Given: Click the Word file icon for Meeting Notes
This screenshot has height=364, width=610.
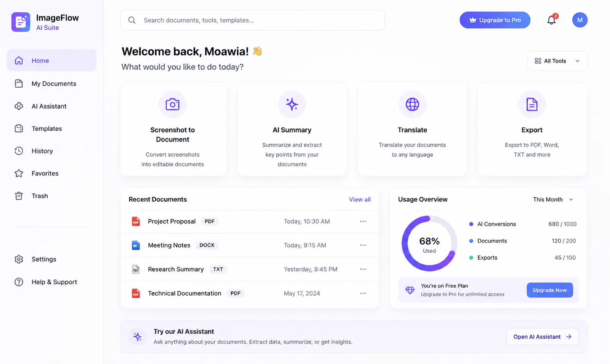Looking at the screenshot, I should (x=136, y=245).
